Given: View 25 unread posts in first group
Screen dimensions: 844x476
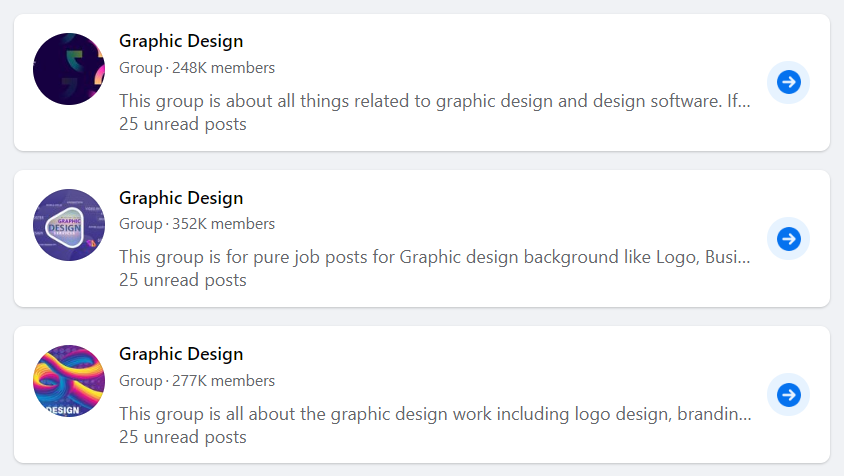Looking at the screenshot, I should tap(182, 124).
